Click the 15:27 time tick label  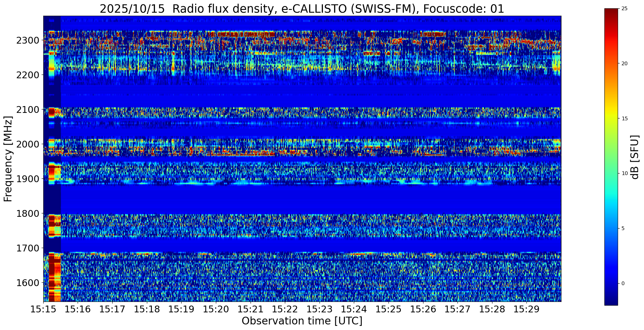(457, 309)
